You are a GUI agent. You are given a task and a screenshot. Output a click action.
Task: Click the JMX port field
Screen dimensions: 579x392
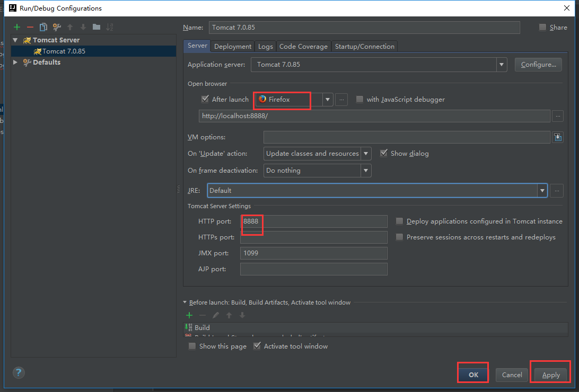[314, 253]
